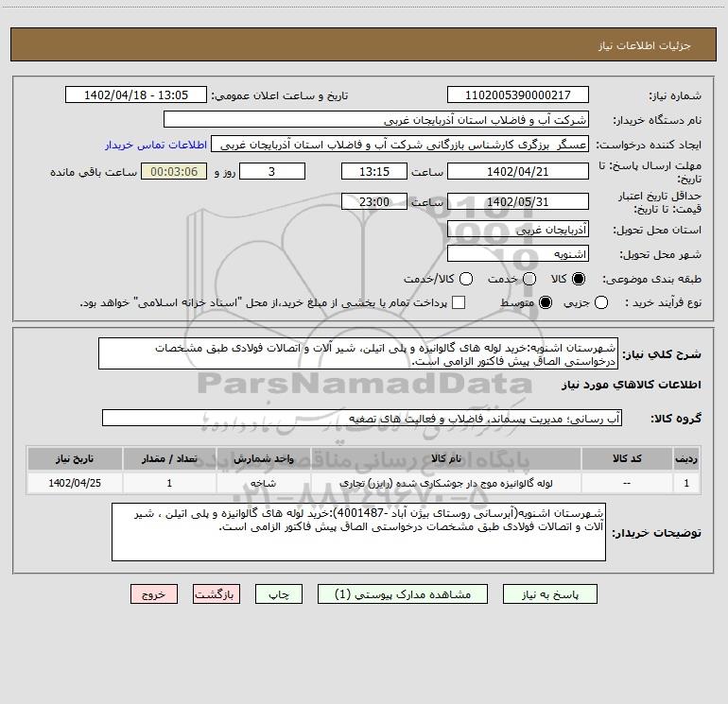Click the نام کالا column header
Screen dimensions: 728x704
click(x=445, y=458)
